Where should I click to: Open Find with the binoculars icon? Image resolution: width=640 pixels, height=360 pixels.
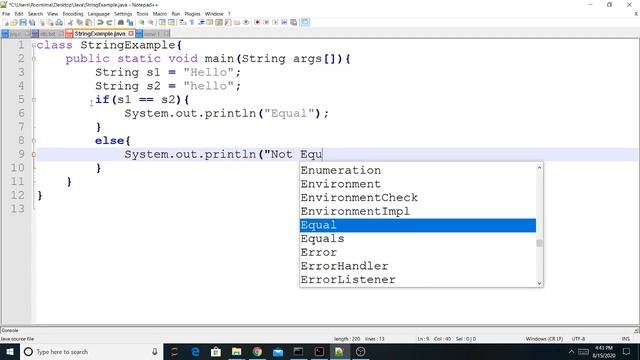pos(121,22)
